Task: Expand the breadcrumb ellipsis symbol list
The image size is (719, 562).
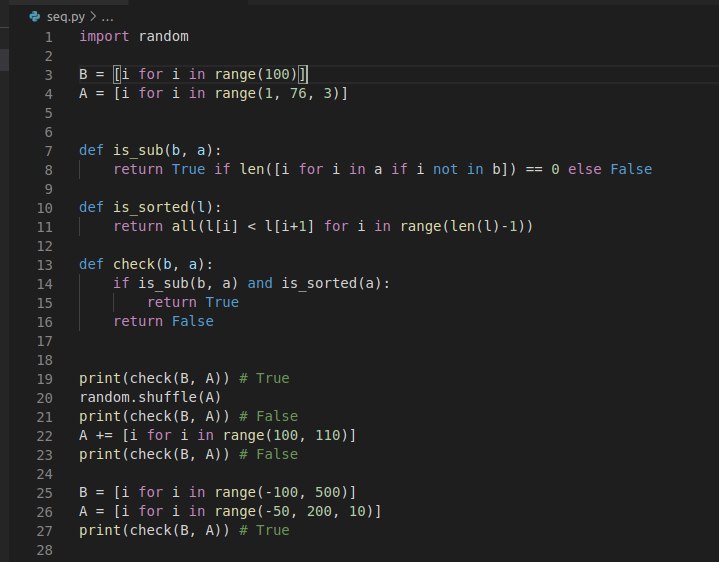Action: tap(107, 17)
